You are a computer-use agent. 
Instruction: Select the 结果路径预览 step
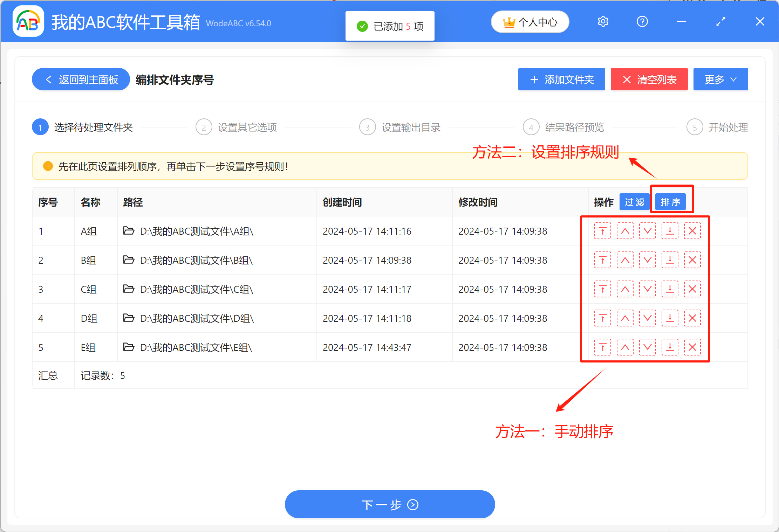574,127
